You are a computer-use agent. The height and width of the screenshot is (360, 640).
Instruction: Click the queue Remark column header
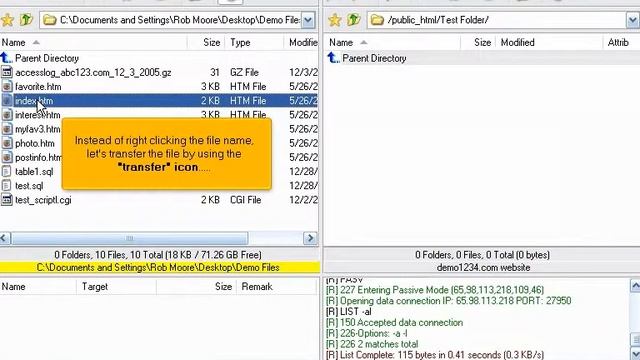coord(277,287)
